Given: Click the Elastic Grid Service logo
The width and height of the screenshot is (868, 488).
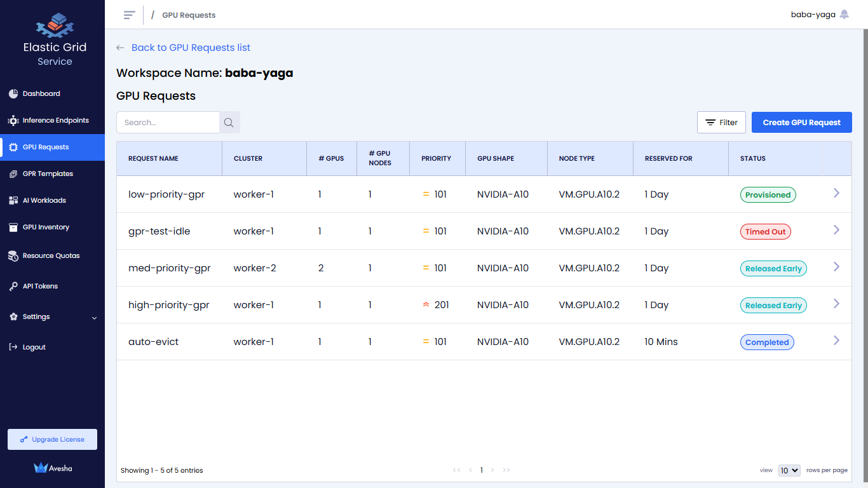Looking at the screenshot, I should [55, 26].
